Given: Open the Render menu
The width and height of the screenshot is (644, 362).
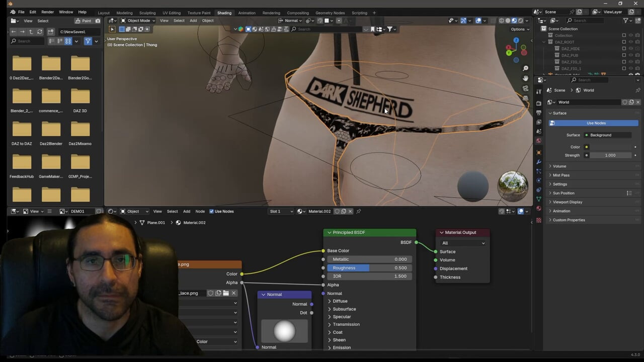Looking at the screenshot, I should coord(47,12).
